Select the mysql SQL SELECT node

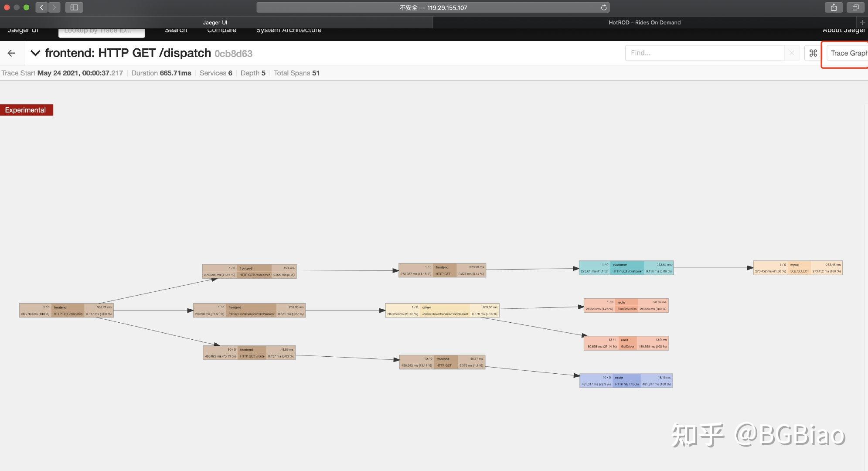[x=797, y=268]
